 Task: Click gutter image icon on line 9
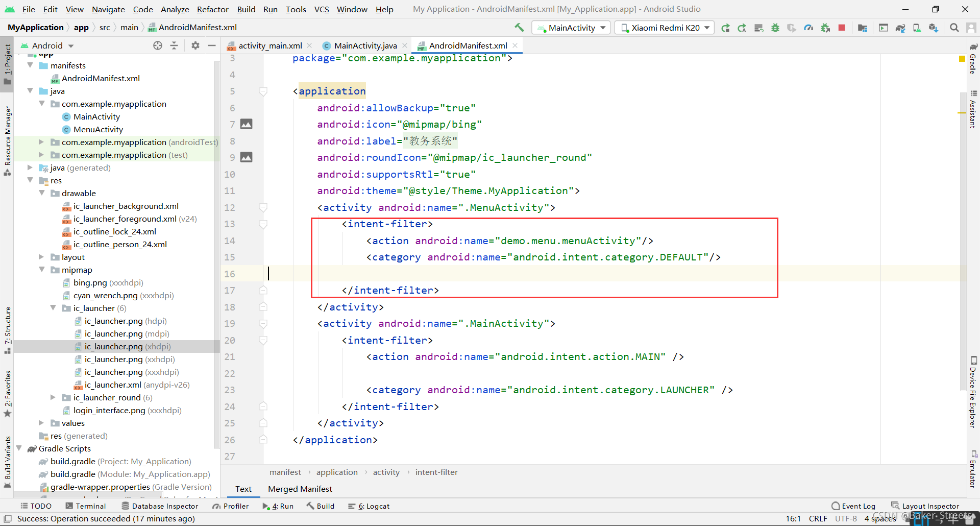pos(247,157)
